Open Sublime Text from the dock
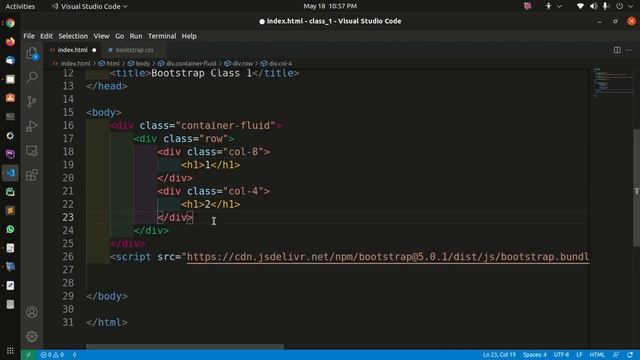This screenshot has width=640, height=360. 10,211
